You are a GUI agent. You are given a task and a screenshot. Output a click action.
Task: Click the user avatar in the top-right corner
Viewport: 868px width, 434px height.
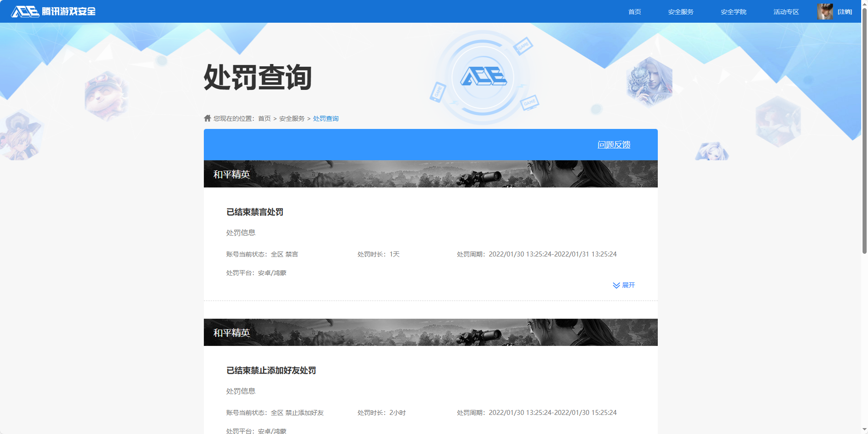[825, 11]
